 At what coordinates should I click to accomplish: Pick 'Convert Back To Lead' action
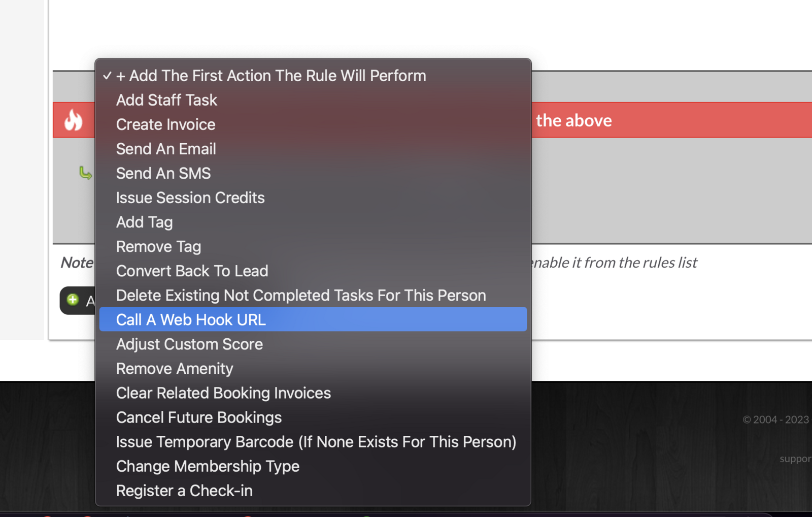pos(192,271)
